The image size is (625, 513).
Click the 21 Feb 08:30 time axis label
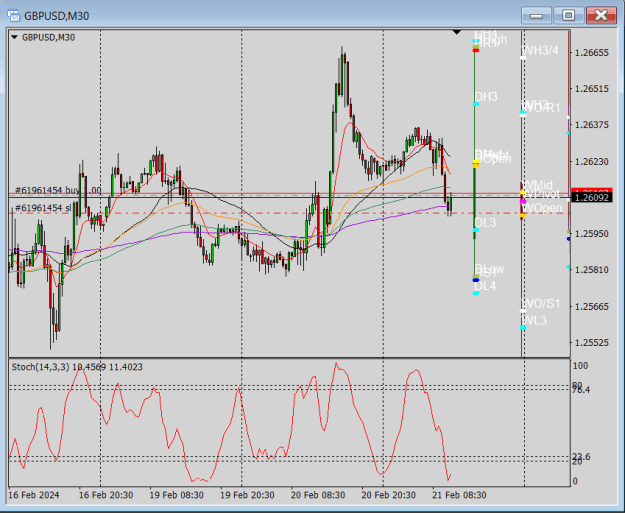coord(459,495)
